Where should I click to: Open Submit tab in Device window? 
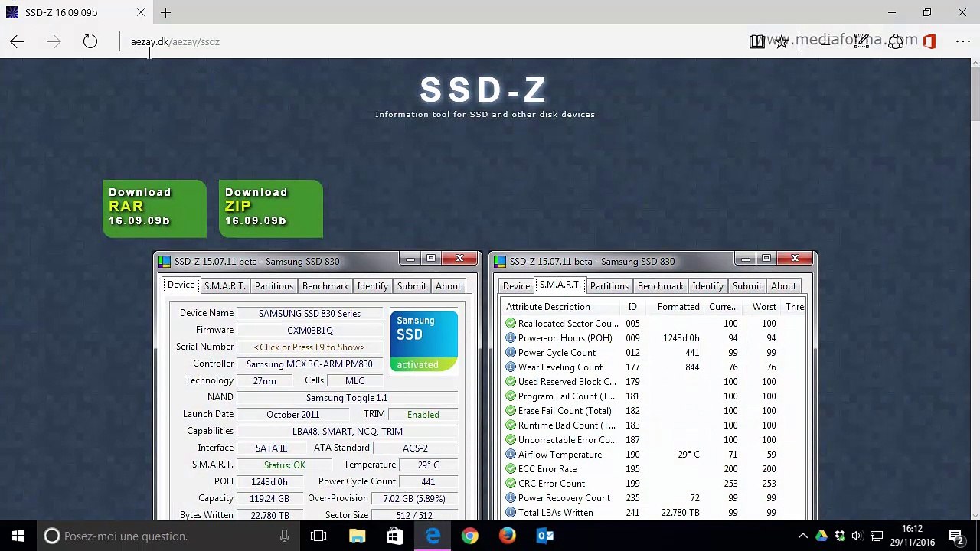pyautogui.click(x=411, y=285)
